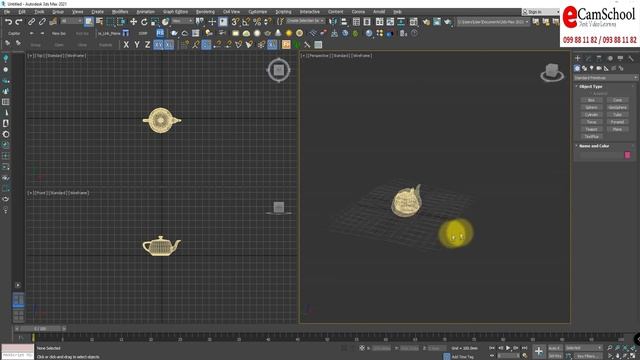Create a Box primitive
The width and height of the screenshot is (640, 360).
pos(591,100)
